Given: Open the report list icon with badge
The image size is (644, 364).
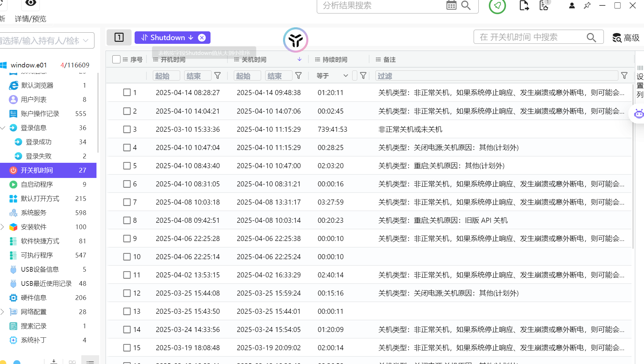Looking at the screenshot, I should [x=544, y=5].
